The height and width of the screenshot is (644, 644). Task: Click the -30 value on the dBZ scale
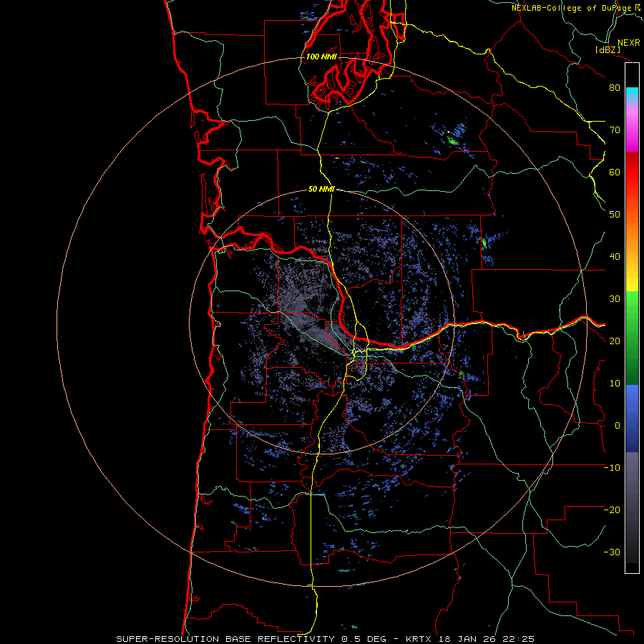coord(612,552)
